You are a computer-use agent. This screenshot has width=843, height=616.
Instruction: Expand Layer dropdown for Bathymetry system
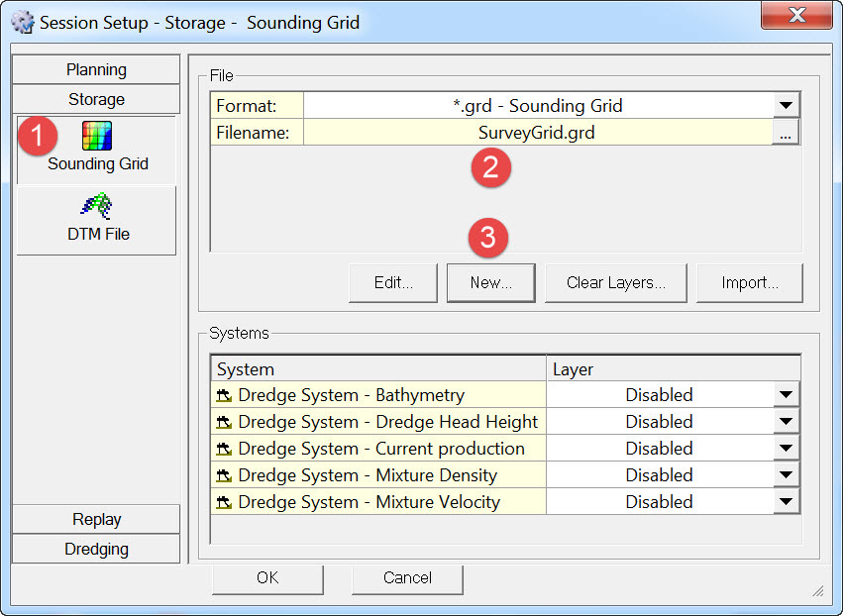786,395
